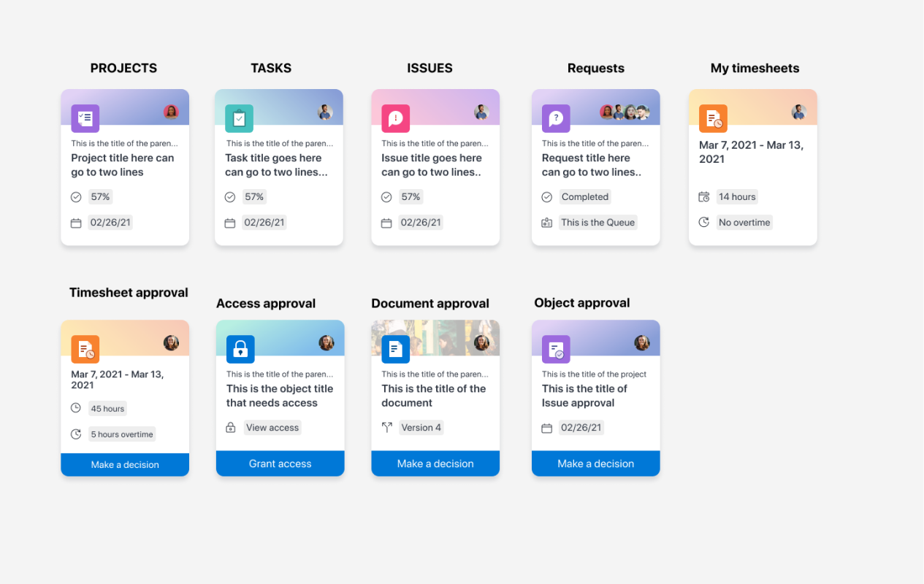Click the This is the Queue tag
924x584 pixels.
pyautogui.click(x=597, y=223)
